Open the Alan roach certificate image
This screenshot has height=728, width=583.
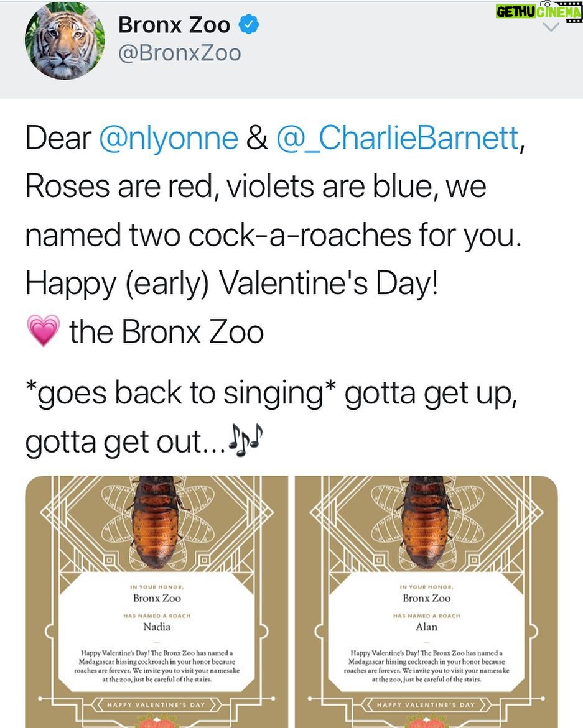tap(426, 602)
